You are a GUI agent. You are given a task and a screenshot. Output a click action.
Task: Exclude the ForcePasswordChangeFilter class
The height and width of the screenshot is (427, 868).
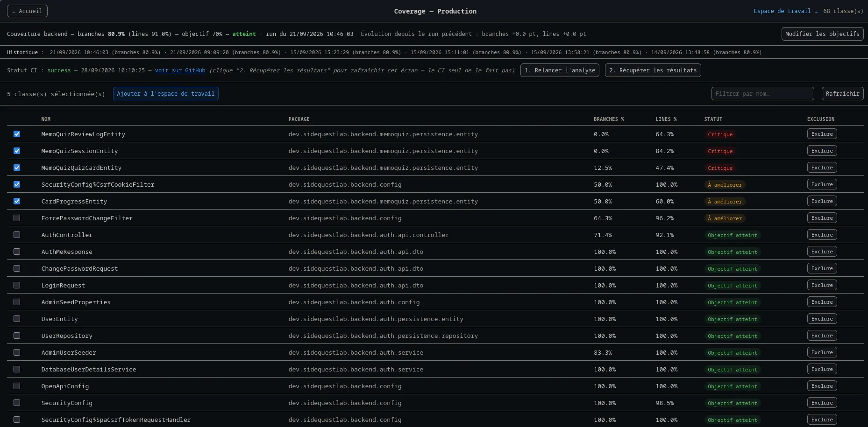point(822,218)
